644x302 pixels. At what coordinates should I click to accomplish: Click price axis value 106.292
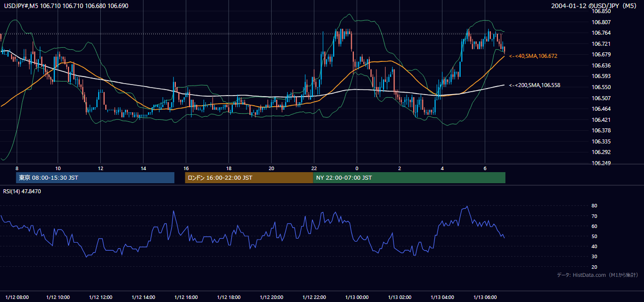[601, 152]
